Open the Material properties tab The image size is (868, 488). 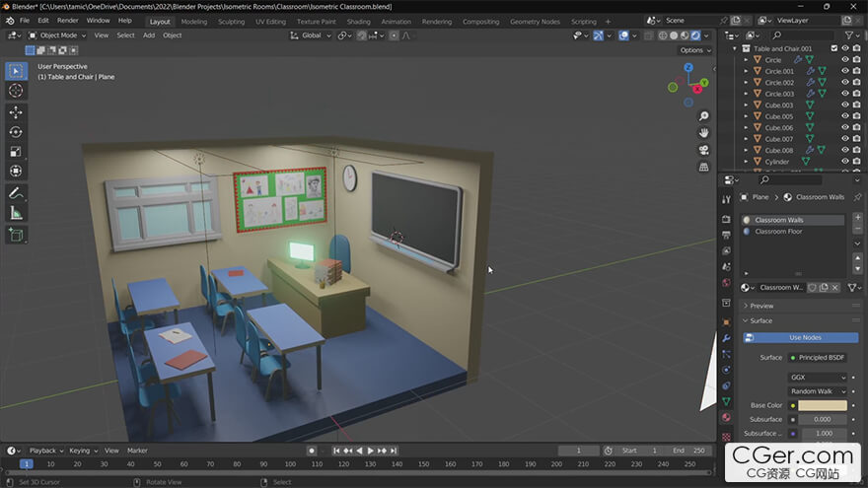click(726, 418)
